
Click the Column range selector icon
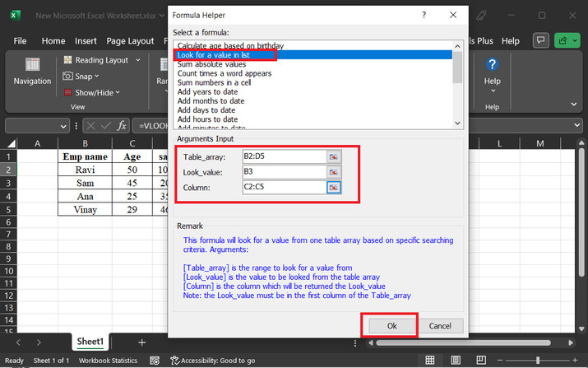(x=333, y=187)
